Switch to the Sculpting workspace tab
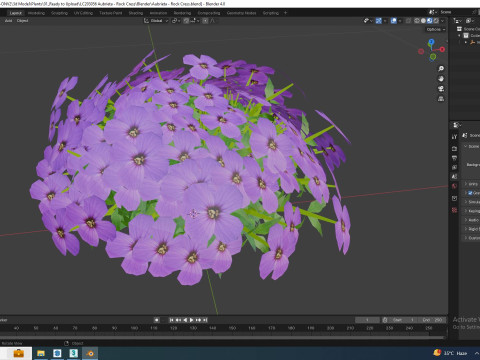 [x=59, y=13]
